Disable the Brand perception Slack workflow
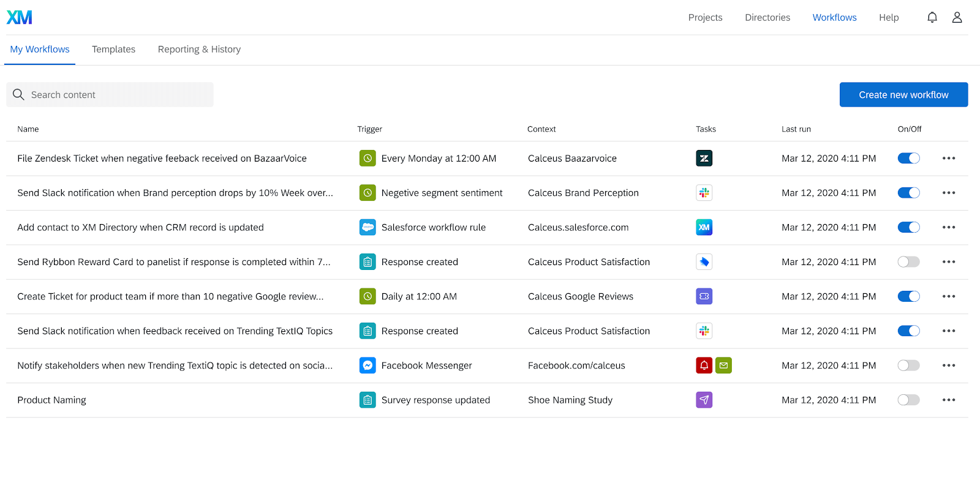The width and height of the screenshot is (980, 491). click(909, 193)
